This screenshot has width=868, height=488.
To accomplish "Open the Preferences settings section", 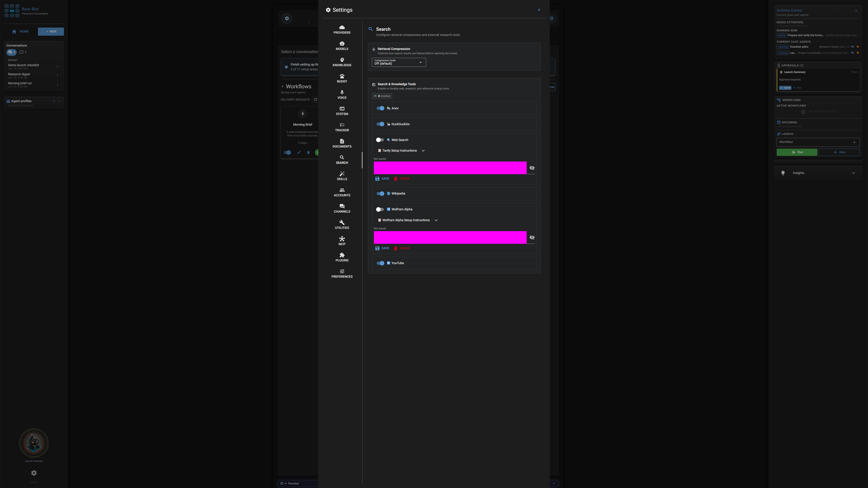I will [x=342, y=273].
